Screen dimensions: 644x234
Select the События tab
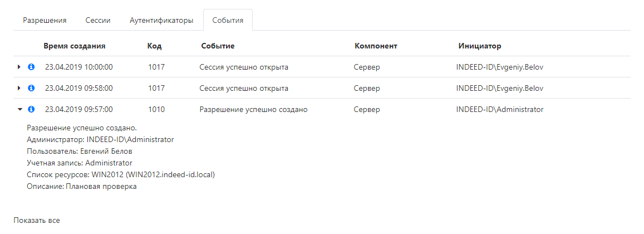pos(228,20)
